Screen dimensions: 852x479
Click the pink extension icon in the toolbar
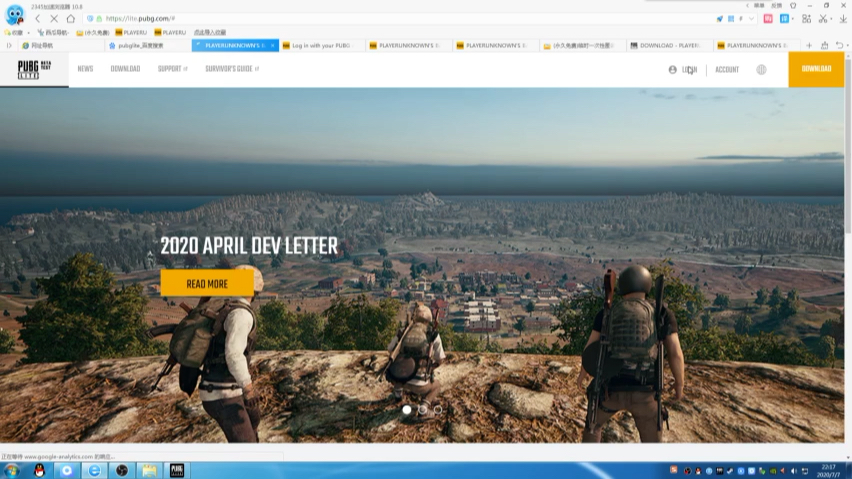pos(768,18)
